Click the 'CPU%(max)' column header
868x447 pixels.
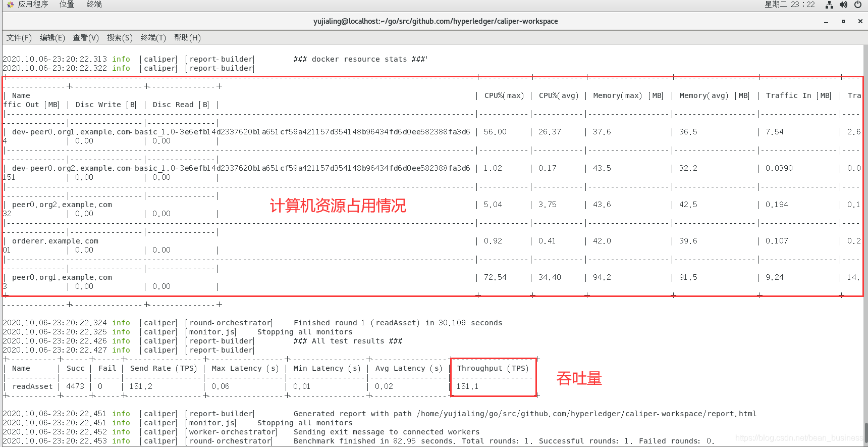point(504,95)
